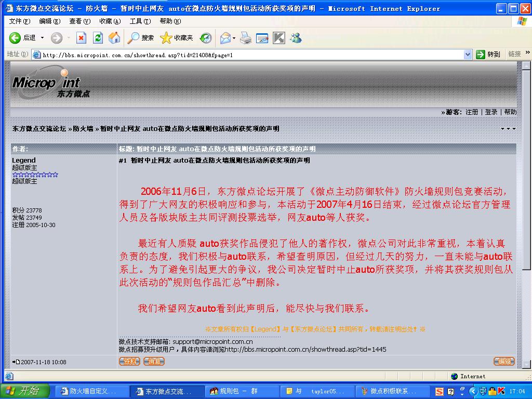Click the orange 消息 message button
532x399 pixels.
click(x=154, y=362)
